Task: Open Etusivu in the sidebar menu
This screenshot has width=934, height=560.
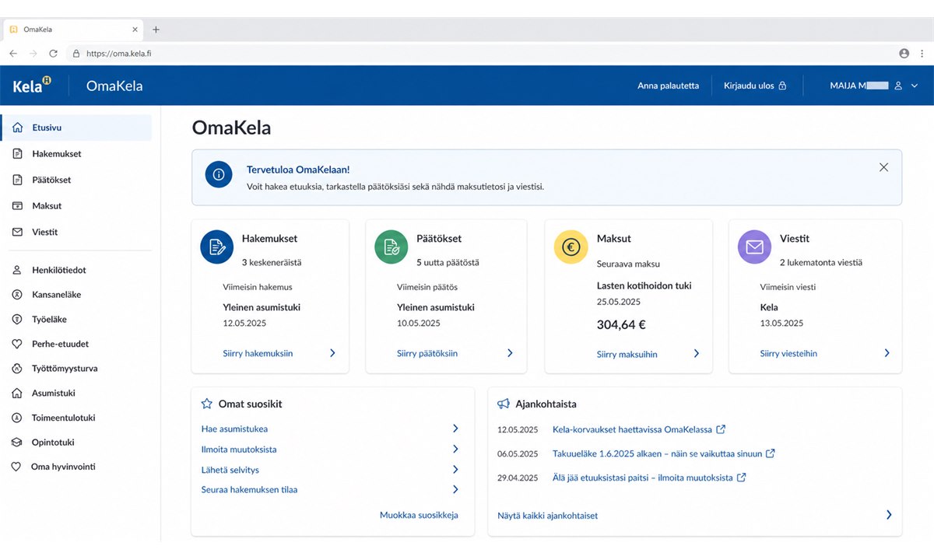Action: [76, 128]
